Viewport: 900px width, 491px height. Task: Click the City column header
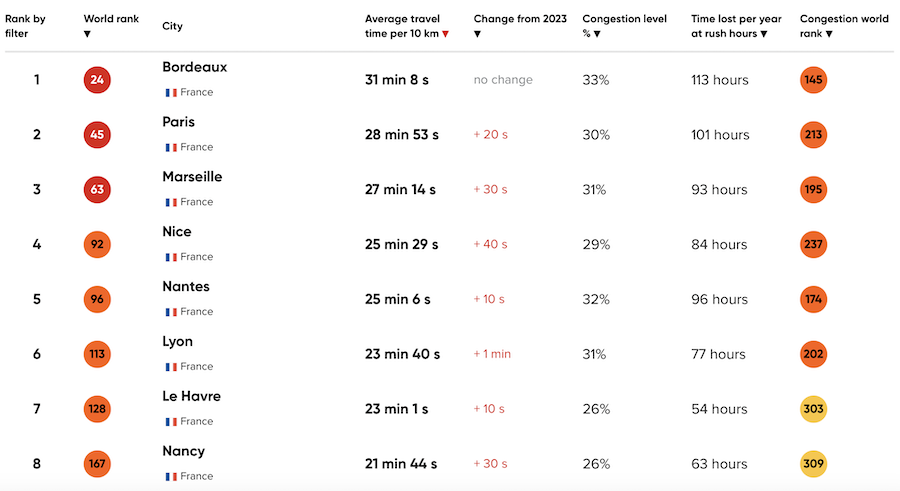[172, 26]
